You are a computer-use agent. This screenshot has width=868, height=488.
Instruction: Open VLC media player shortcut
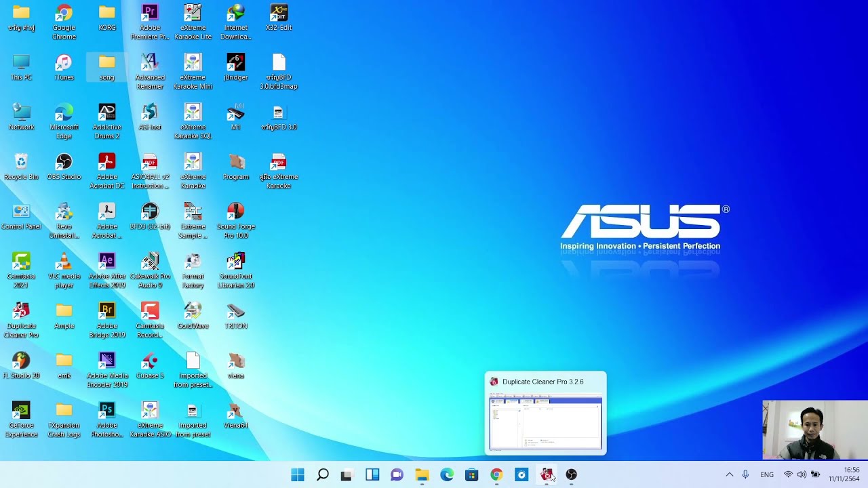click(64, 270)
